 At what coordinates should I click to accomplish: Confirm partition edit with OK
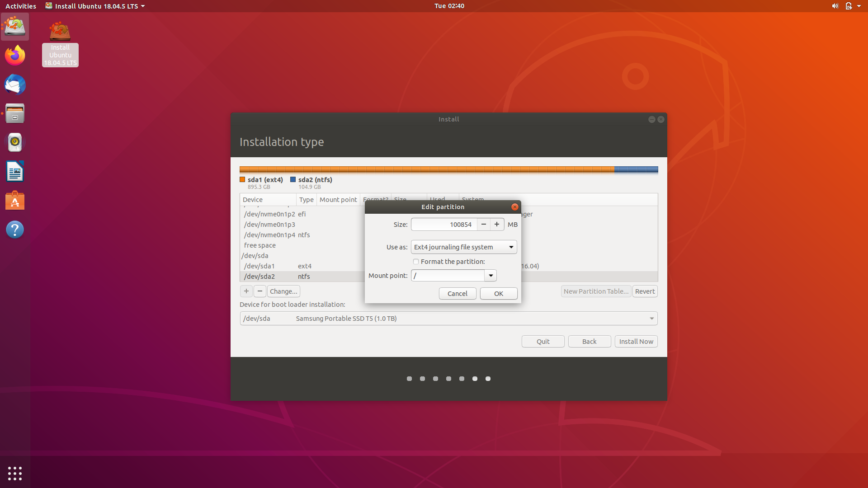pos(499,294)
